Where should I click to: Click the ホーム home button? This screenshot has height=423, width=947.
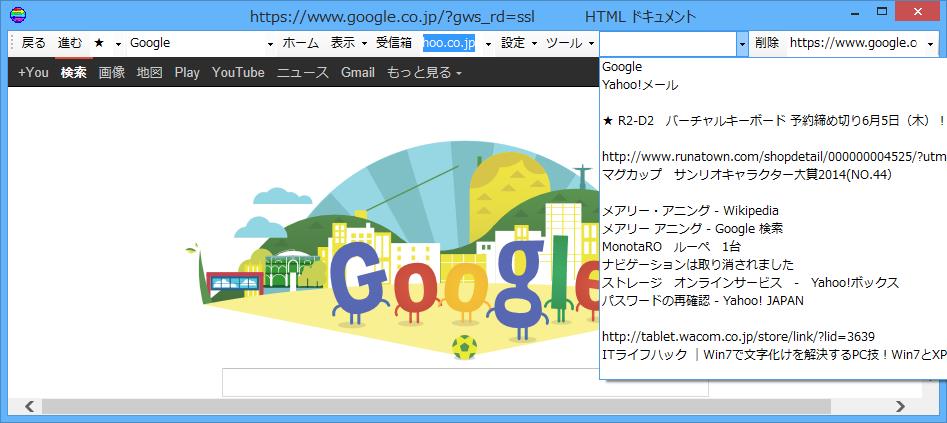click(301, 44)
